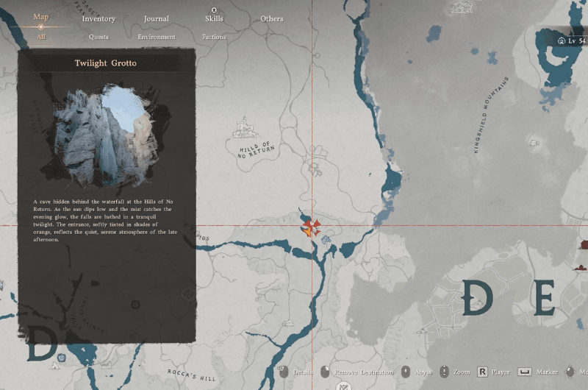Click the R key Player icon
The height and width of the screenshot is (390, 588).
coord(483,372)
